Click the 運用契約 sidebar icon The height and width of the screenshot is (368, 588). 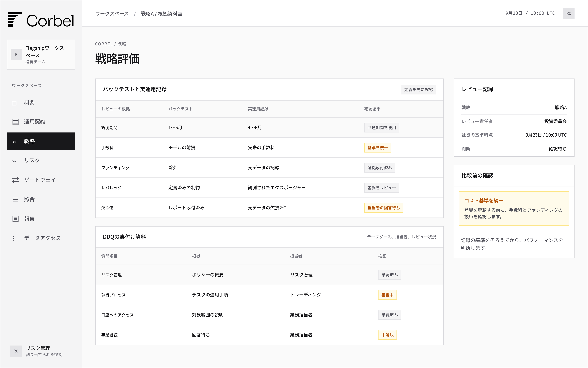(15, 122)
